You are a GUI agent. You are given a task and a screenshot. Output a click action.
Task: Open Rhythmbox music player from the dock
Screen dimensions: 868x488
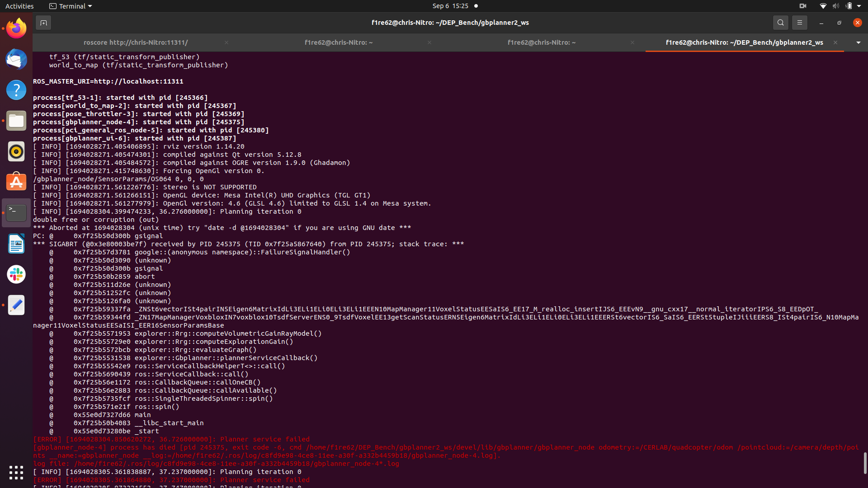16,151
